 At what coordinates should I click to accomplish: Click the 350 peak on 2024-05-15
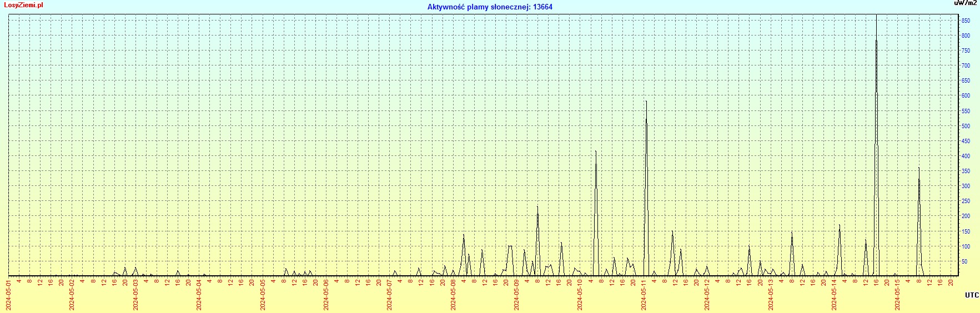[x=918, y=169]
